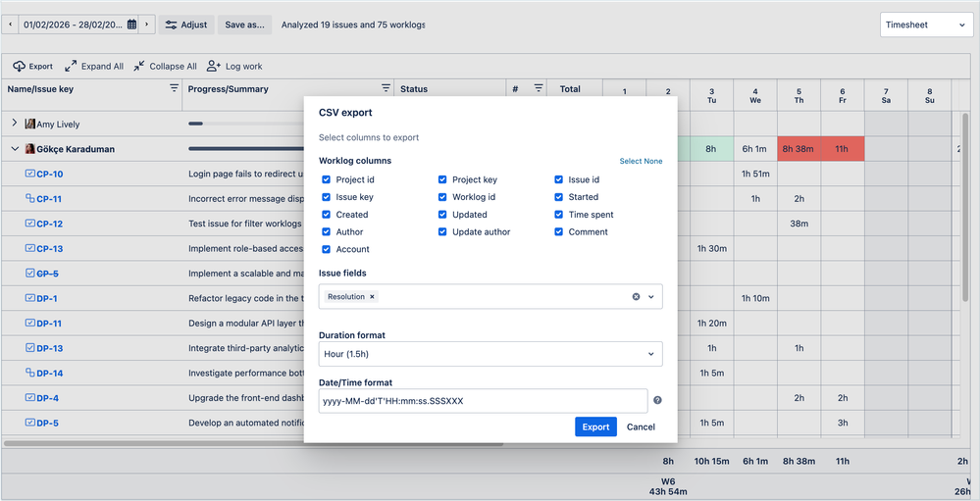Click the CP-11 subtask type icon

click(x=29, y=199)
